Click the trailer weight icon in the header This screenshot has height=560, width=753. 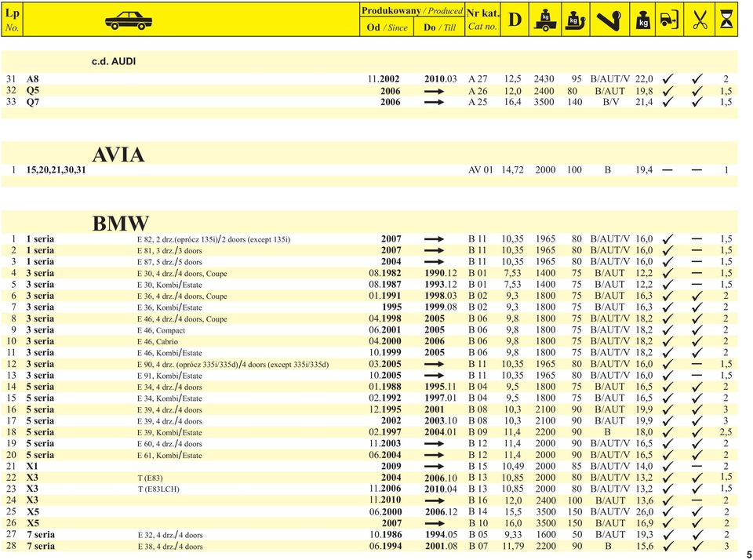point(545,20)
